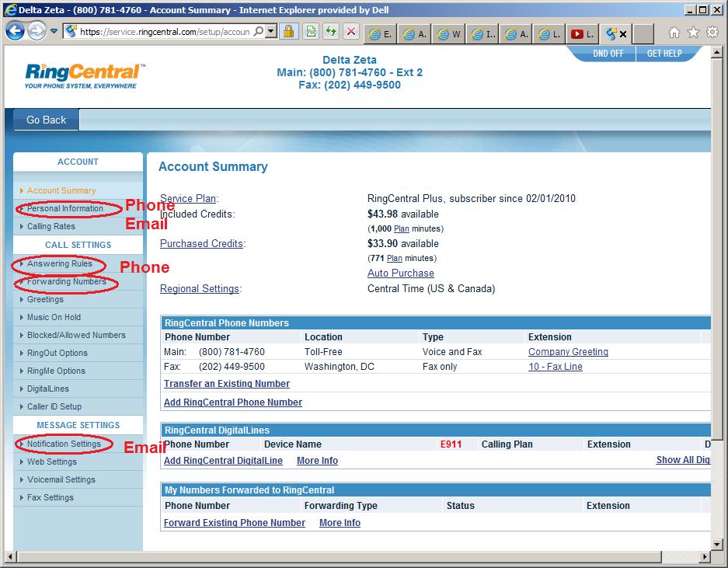Open Blocked/Allowed Numbers
The image size is (728, 568).
[x=76, y=335]
